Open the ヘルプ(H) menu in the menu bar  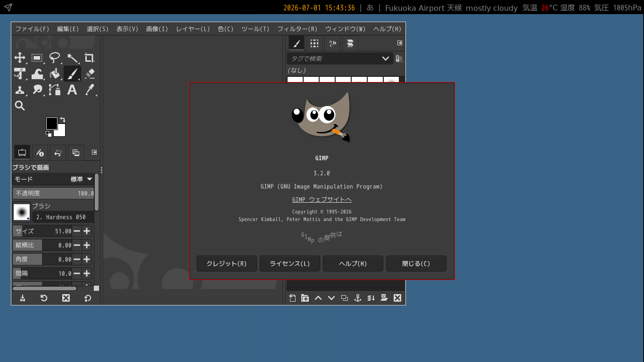click(388, 29)
